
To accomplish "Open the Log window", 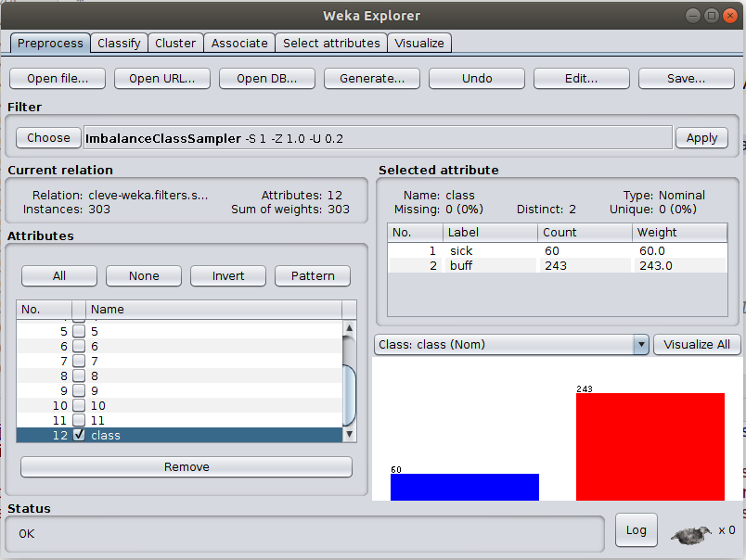I will tap(637, 530).
